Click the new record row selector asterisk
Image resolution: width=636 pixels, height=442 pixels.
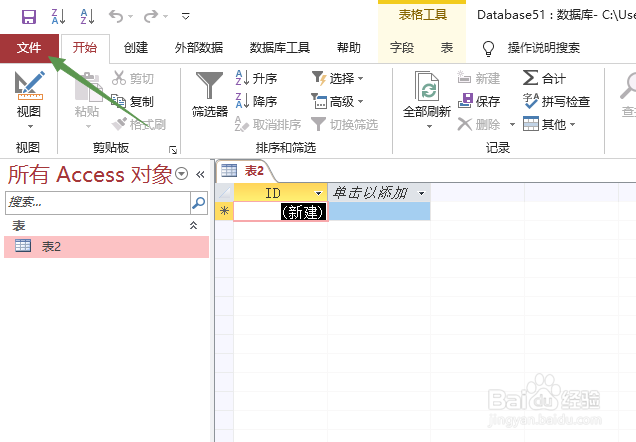224,211
